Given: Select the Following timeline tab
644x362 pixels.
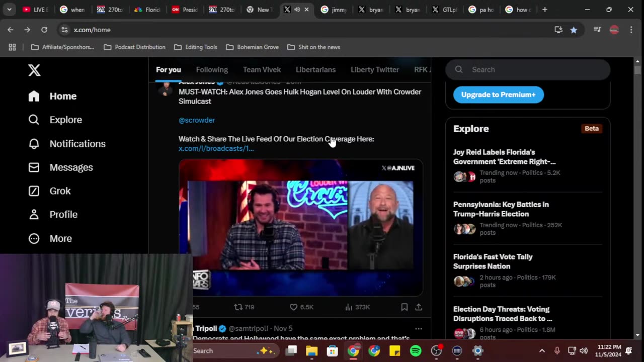Looking at the screenshot, I should (x=212, y=69).
